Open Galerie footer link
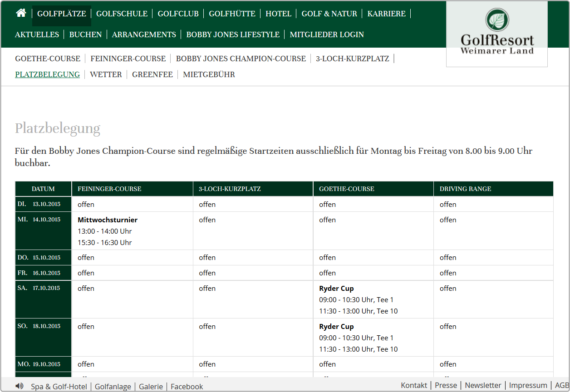Viewport: 570px width, 392px height. click(151, 387)
